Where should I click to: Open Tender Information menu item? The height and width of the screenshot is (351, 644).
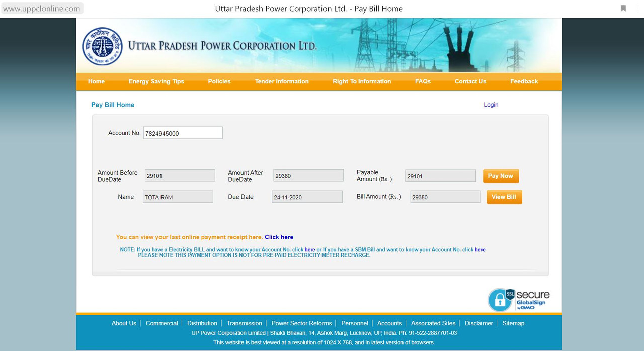(x=282, y=81)
